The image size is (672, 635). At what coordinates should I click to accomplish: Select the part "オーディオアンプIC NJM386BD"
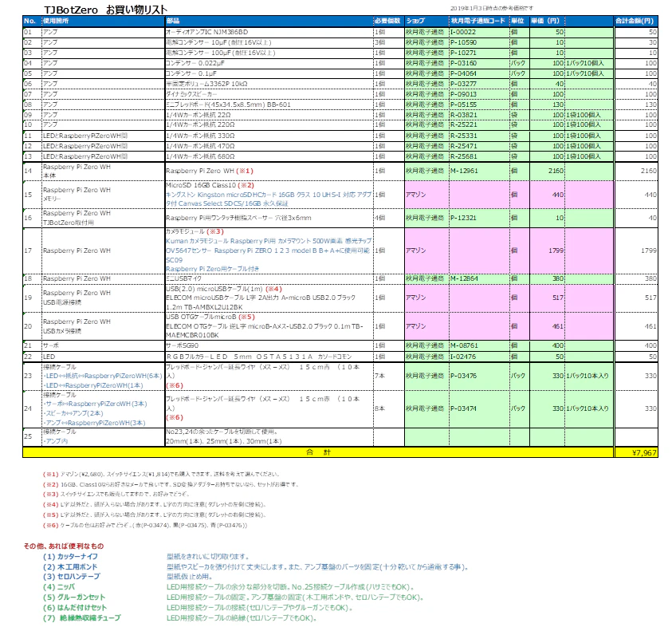(x=207, y=32)
